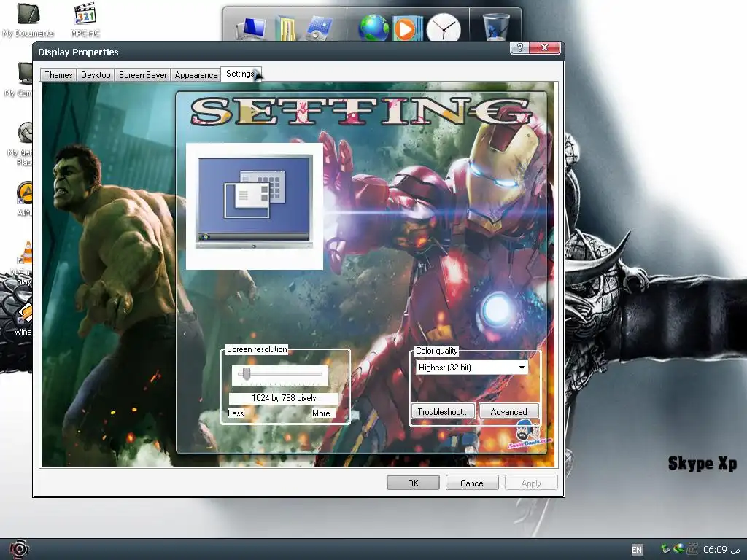
Task: Click the "More" label under the slider
Action: (x=321, y=413)
